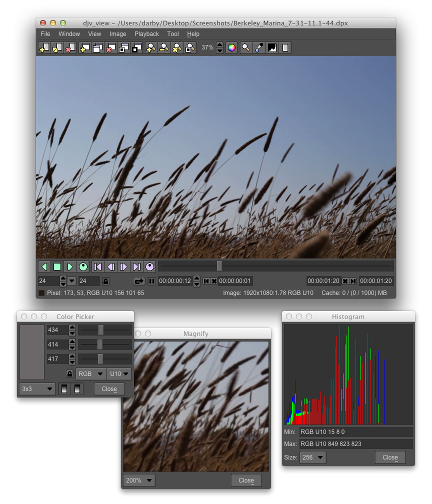Click the New window icon with yellow plus
The height and width of the screenshot is (504, 432).
point(85,48)
